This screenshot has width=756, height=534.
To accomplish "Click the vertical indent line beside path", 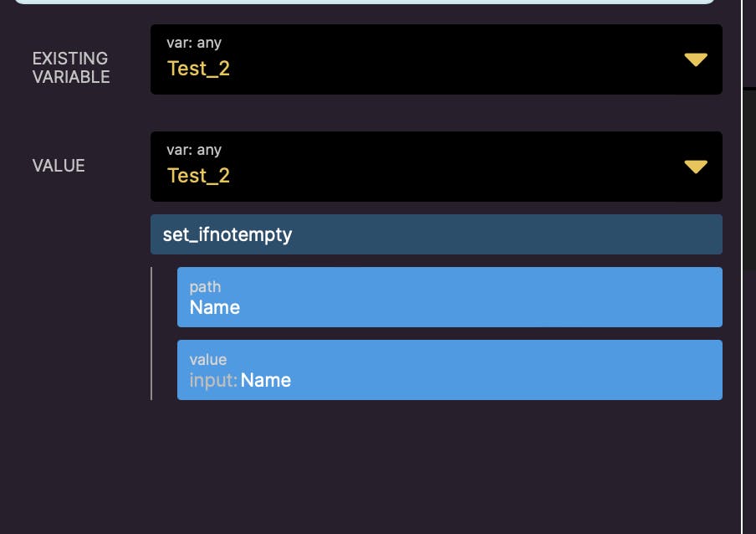I will pyautogui.click(x=151, y=333).
